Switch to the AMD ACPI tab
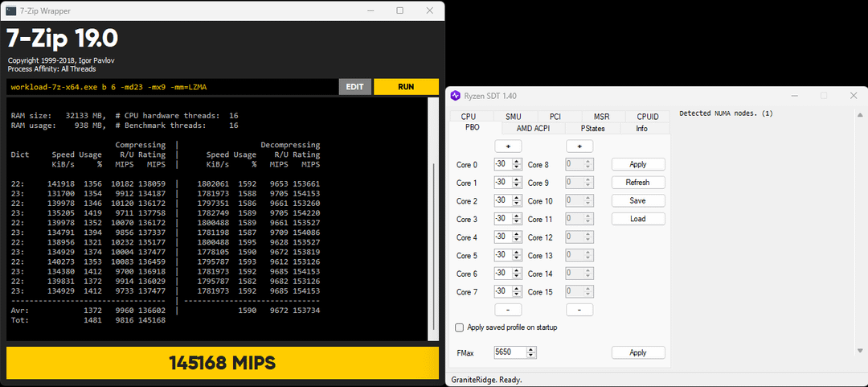This screenshot has width=868, height=387. pos(534,128)
